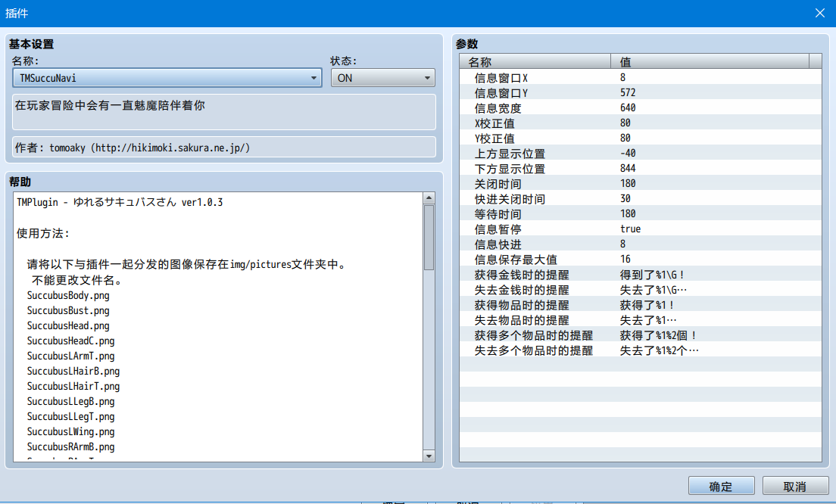Click the SuccubusHeadC.png line in help
Image resolution: width=836 pixels, height=504 pixels.
pos(71,341)
